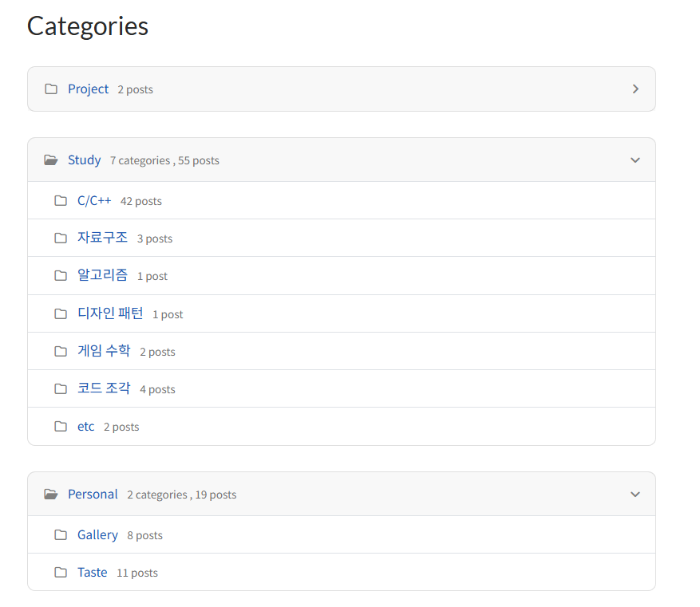Image resolution: width=700 pixels, height=607 pixels.
Task: Click the '11 posts' count text
Action: (137, 573)
